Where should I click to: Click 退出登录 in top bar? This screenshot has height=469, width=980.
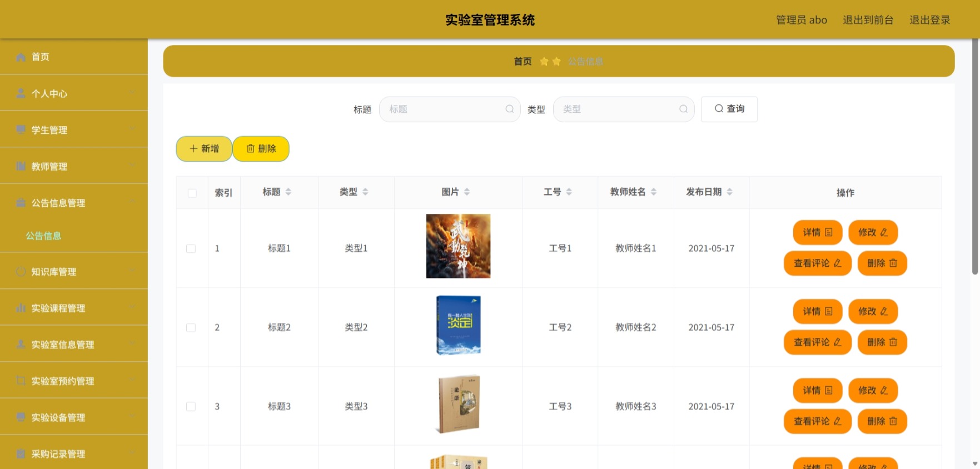click(929, 20)
